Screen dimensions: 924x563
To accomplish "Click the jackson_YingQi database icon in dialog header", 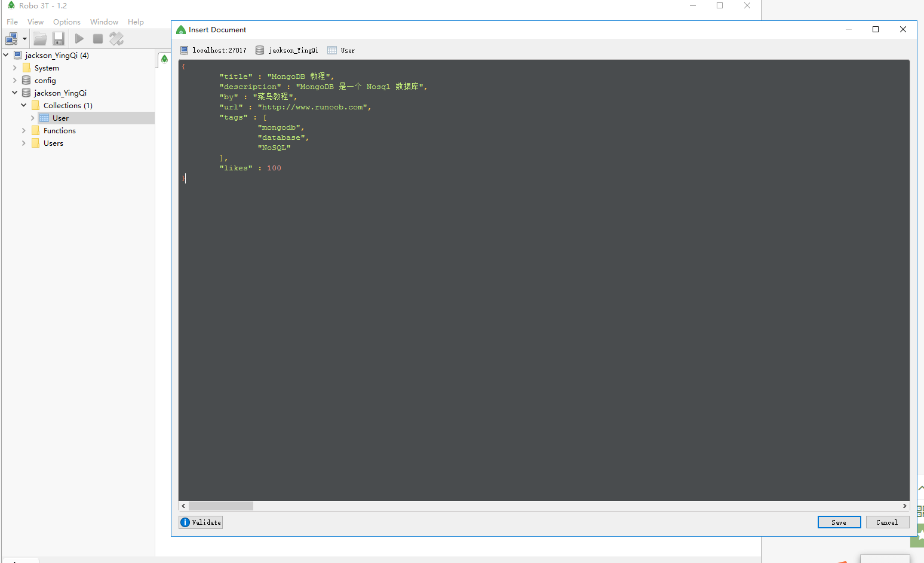I will 260,50.
